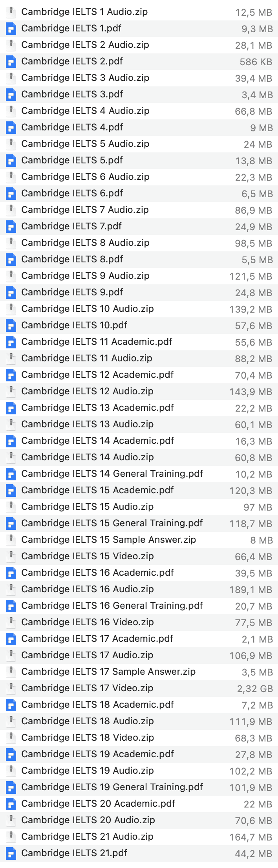Select file name Cambridge IELTS 3.pdf
Viewport: 278px width, 868px height.
[x=72, y=94]
